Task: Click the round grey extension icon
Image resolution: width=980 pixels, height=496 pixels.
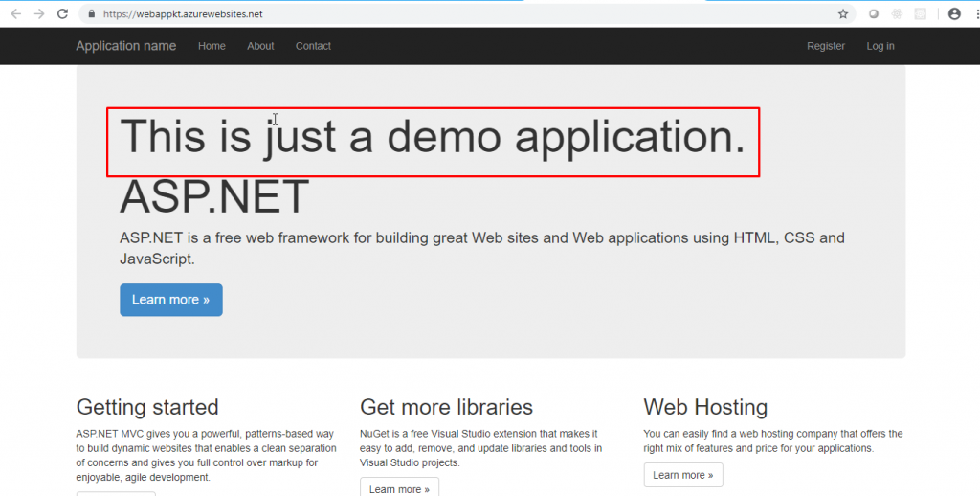Action: [874, 13]
